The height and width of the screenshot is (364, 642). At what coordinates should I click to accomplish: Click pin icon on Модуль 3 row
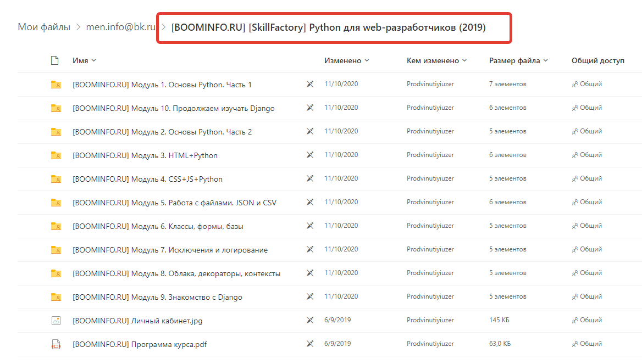coord(310,155)
